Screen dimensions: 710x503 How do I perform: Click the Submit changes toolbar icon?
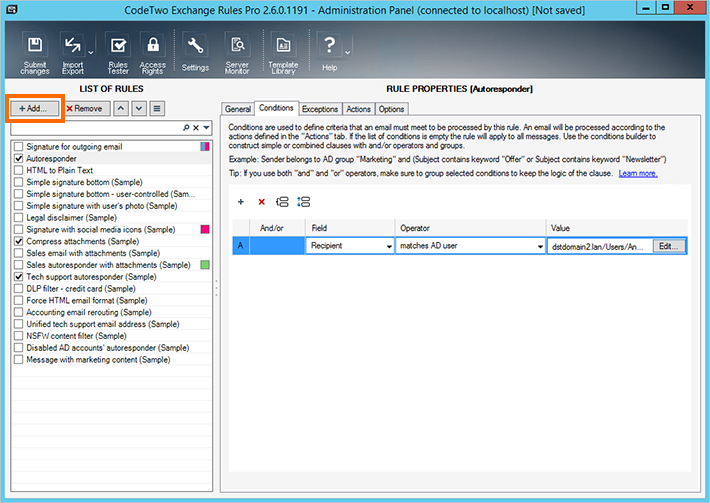pyautogui.click(x=35, y=54)
